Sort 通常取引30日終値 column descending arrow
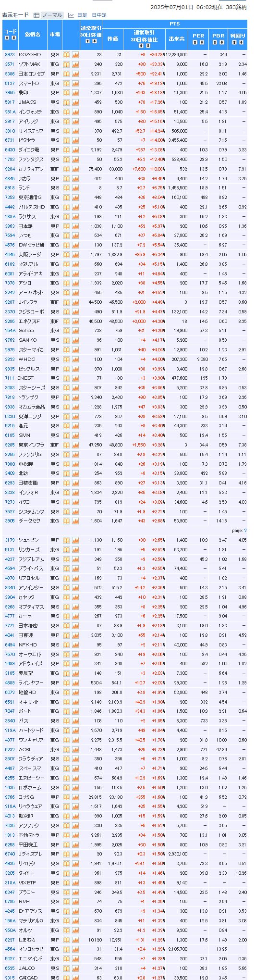The image size is (255, 980). pos(94,41)
